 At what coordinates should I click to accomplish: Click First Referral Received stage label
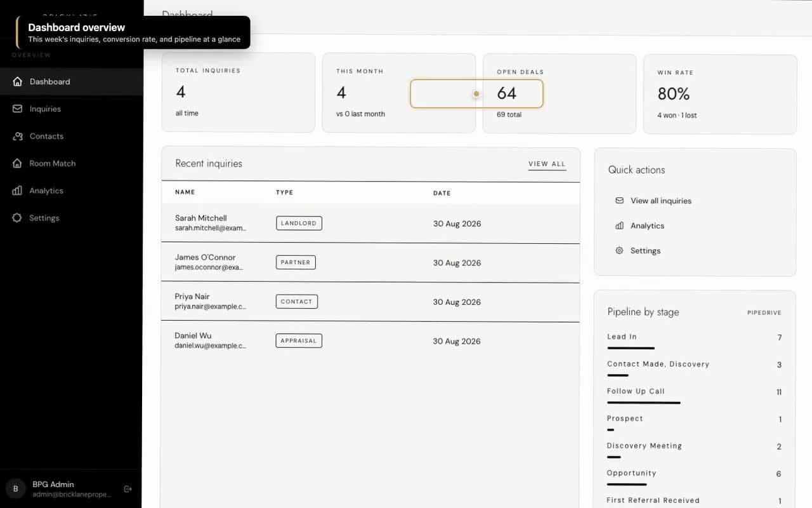653,500
